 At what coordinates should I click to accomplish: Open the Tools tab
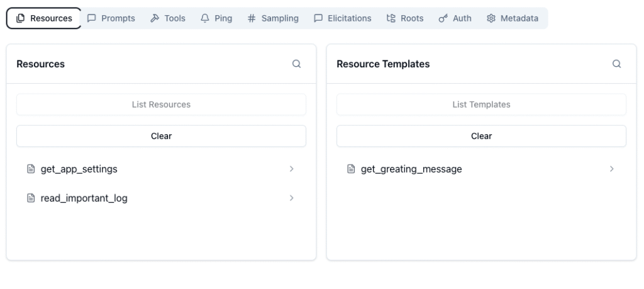click(168, 18)
